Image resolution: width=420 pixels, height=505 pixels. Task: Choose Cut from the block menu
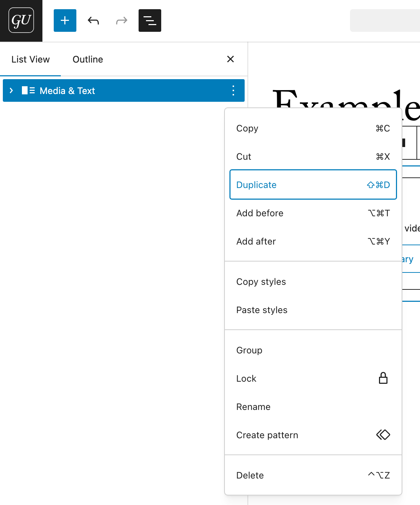coord(313,157)
